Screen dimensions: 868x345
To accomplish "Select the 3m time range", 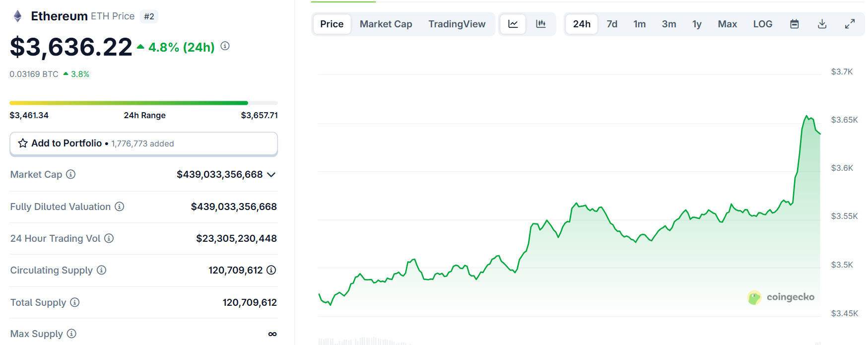I will 669,24.
